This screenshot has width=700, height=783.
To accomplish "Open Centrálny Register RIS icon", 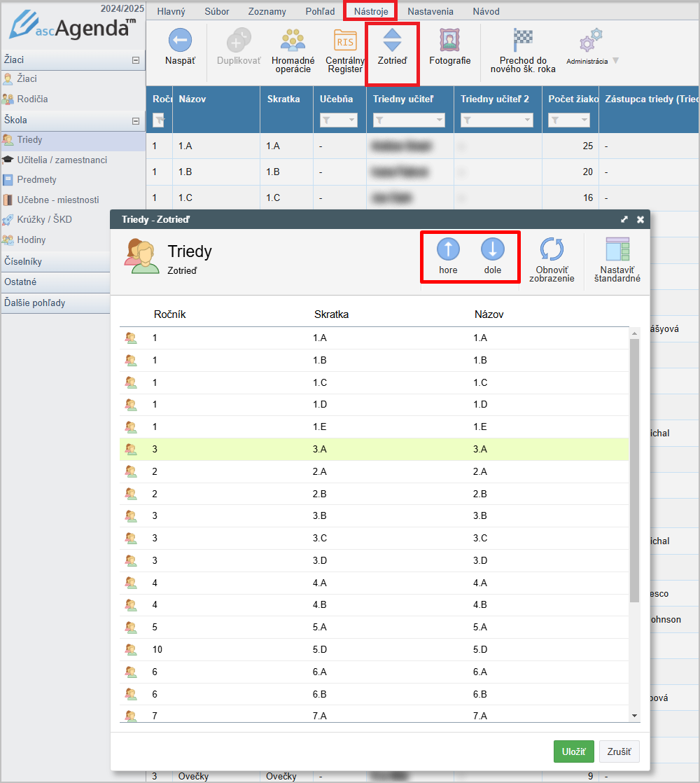I will point(344,42).
